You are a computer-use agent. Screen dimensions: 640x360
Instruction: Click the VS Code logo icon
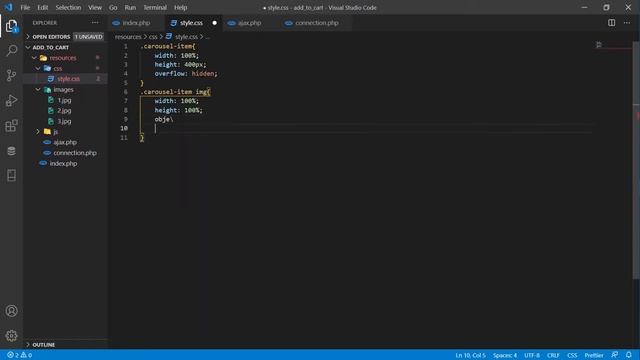[x=9, y=7]
